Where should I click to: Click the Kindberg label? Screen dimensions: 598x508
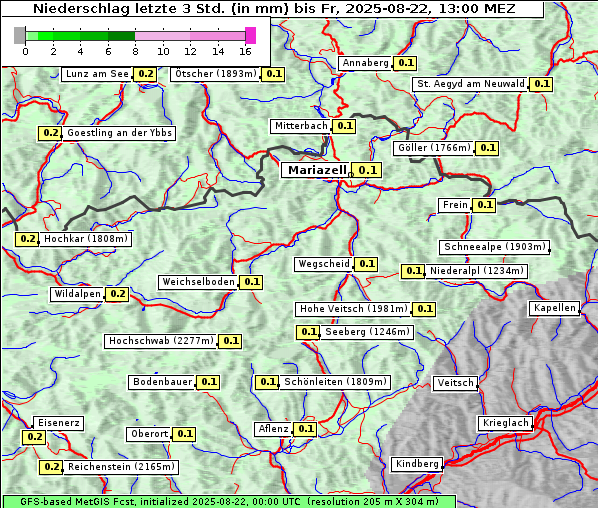click(417, 464)
